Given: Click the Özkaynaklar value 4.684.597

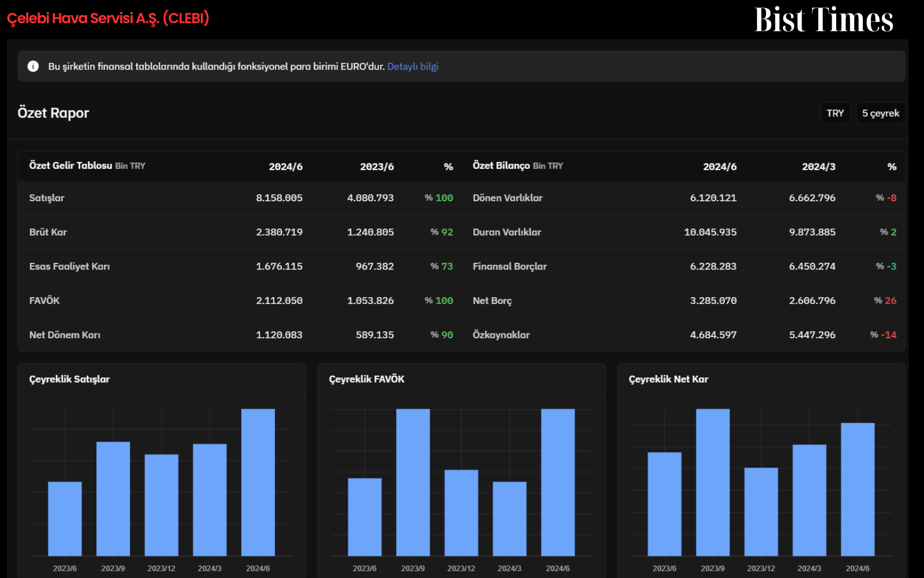Looking at the screenshot, I should pyautogui.click(x=713, y=335).
